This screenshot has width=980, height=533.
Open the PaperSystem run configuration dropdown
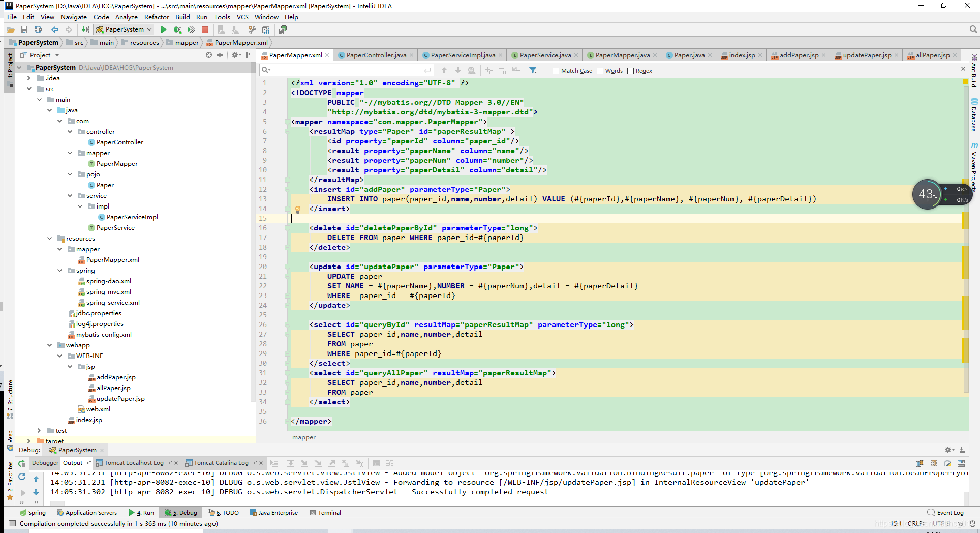pos(124,29)
